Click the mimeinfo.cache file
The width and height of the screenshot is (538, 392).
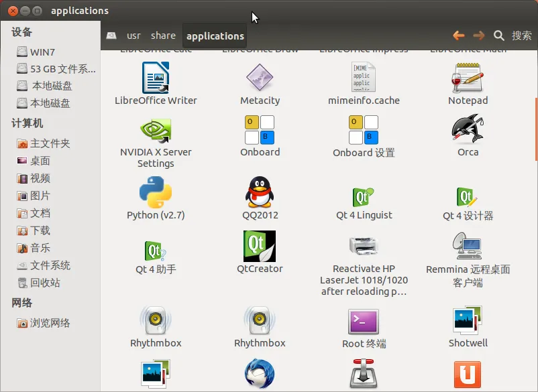tap(364, 78)
